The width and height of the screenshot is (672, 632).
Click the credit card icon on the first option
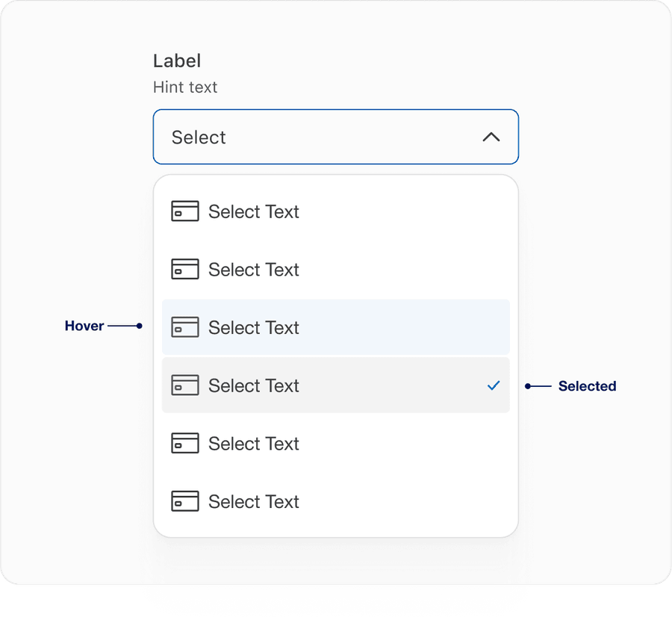[x=184, y=211]
